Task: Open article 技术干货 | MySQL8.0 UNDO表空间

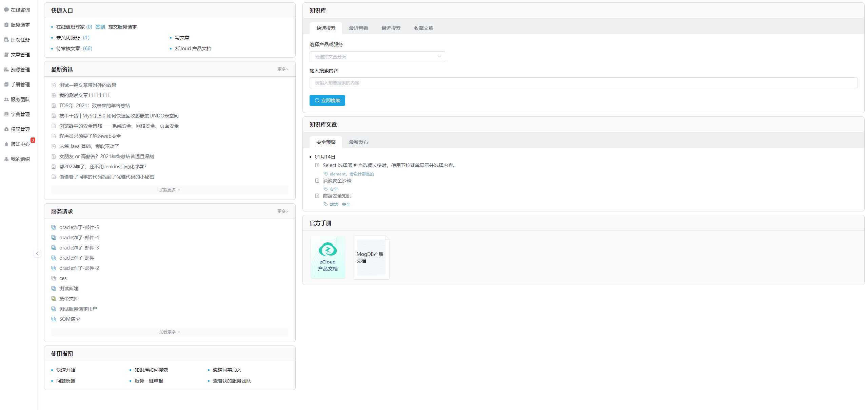Action: 119,116
